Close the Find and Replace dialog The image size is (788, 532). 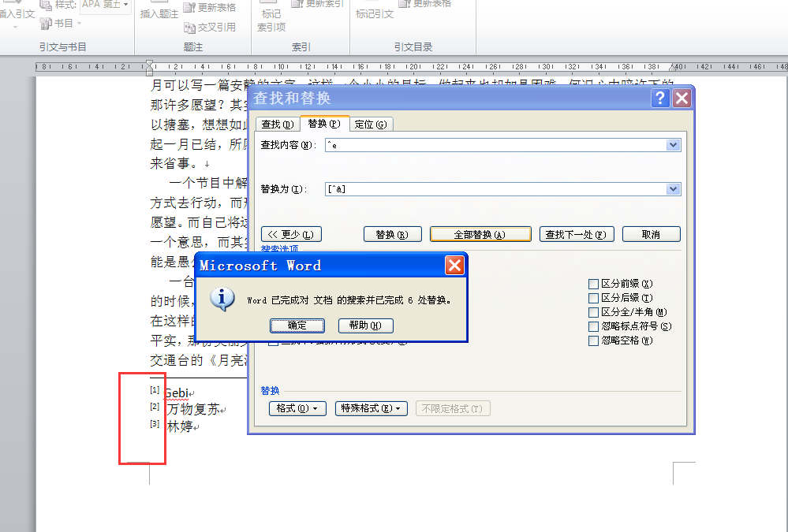tap(682, 98)
